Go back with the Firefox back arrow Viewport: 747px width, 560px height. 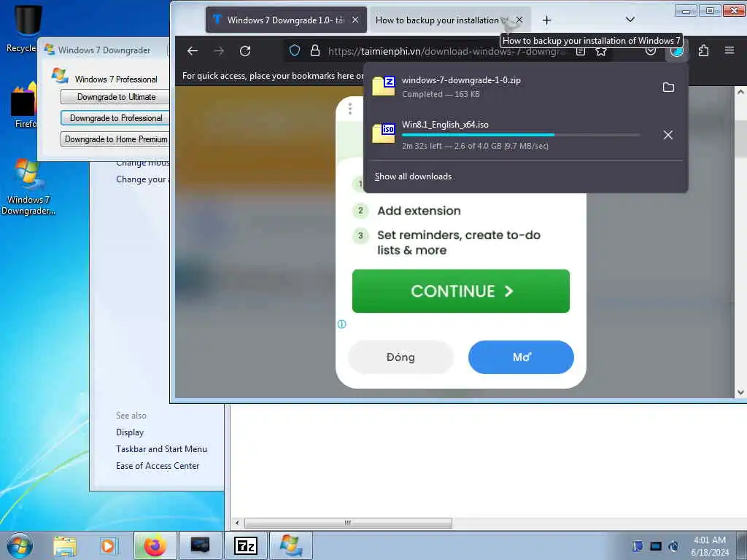193,51
